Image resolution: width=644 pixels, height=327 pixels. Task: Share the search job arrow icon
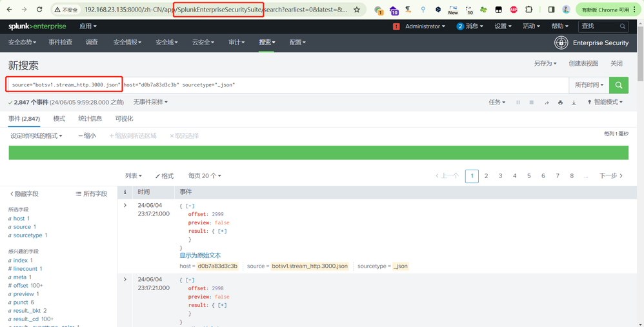[x=547, y=103]
